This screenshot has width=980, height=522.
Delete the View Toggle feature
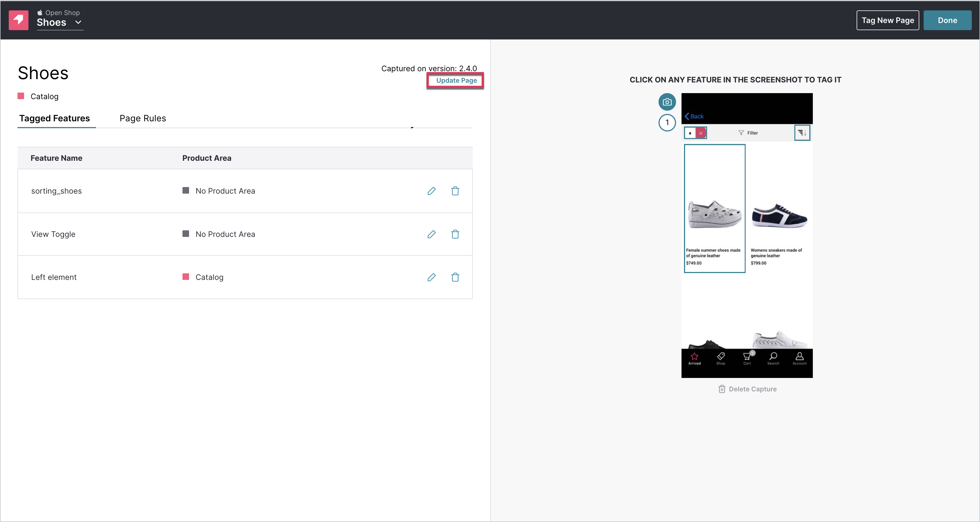pyautogui.click(x=455, y=234)
